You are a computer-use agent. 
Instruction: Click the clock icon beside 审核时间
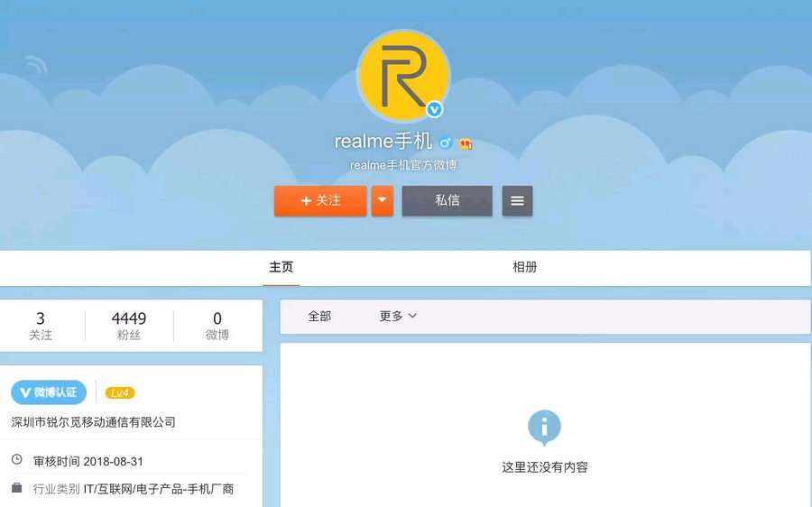[x=17, y=460]
